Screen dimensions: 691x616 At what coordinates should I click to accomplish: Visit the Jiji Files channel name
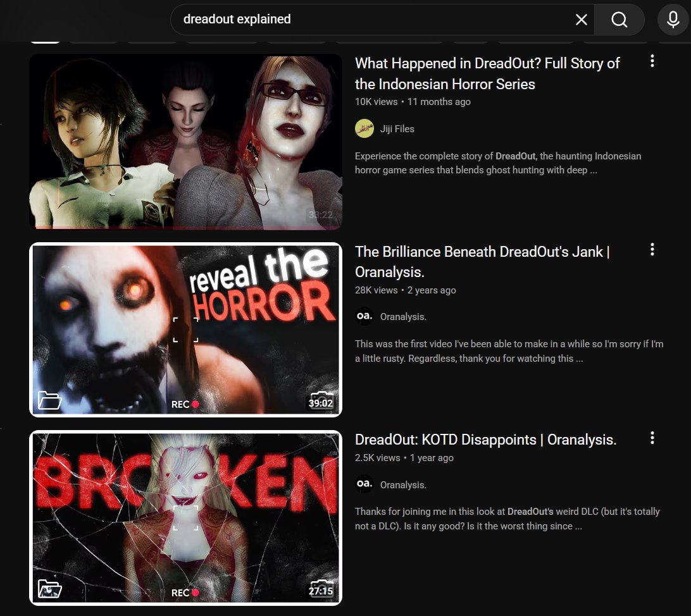397,128
